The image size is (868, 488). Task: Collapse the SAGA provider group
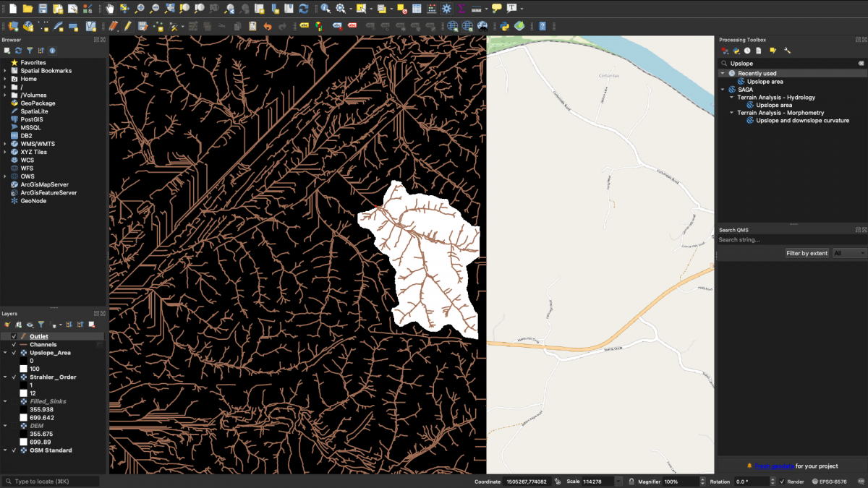click(723, 90)
